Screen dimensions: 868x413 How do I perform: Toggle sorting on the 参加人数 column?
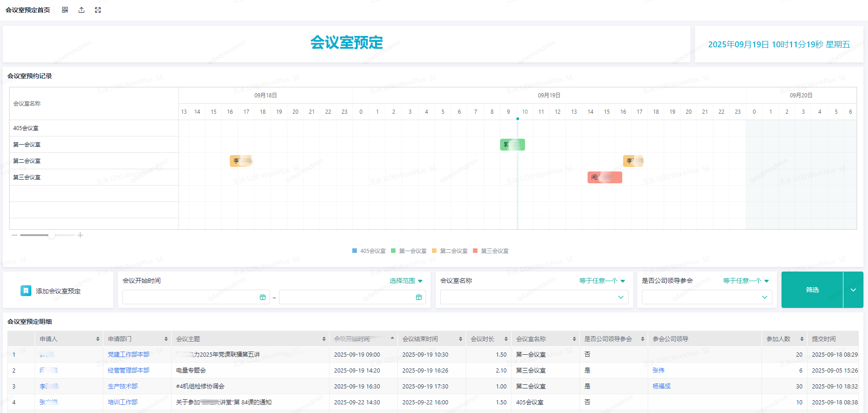803,338
